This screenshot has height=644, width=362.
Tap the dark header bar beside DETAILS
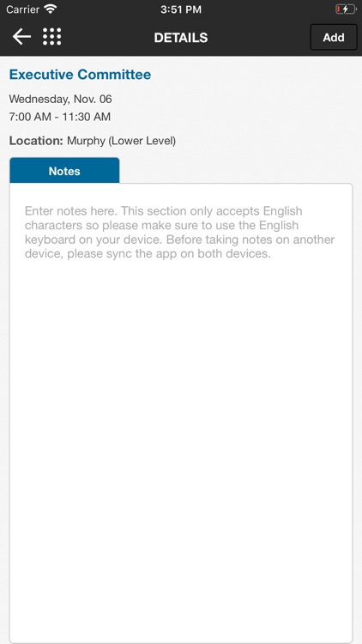[258, 38]
